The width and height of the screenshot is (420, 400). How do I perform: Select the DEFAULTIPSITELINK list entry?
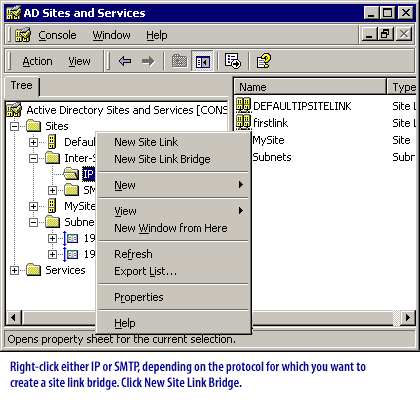click(302, 106)
